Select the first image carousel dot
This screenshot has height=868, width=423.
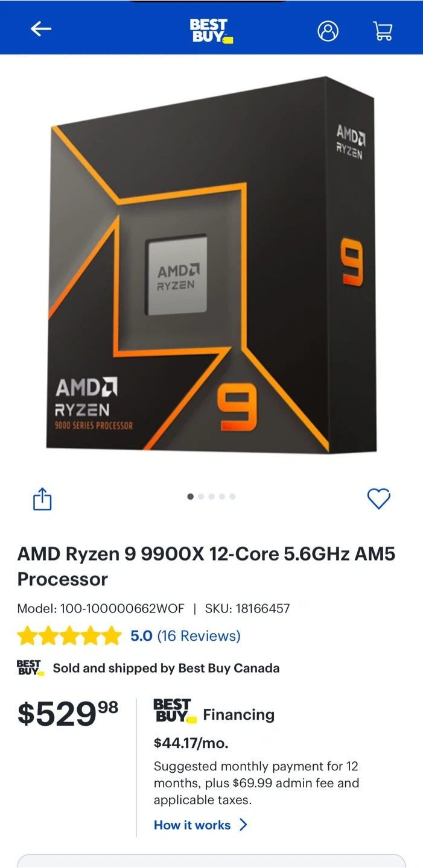(191, 497)
